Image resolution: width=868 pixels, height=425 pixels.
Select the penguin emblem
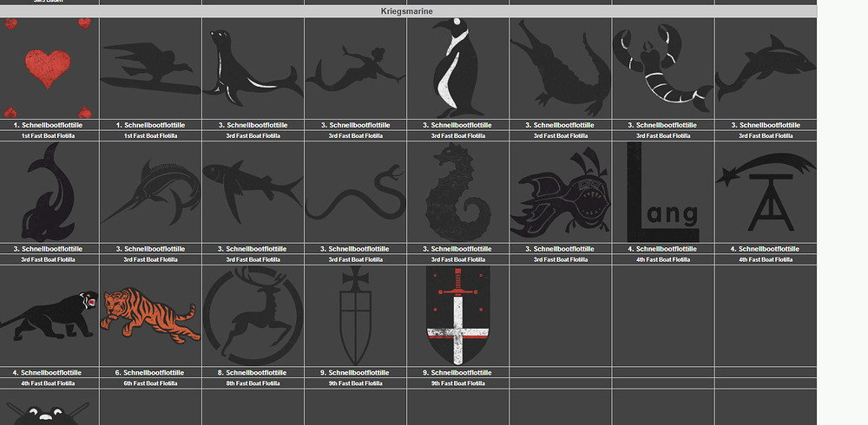[457, 68]
